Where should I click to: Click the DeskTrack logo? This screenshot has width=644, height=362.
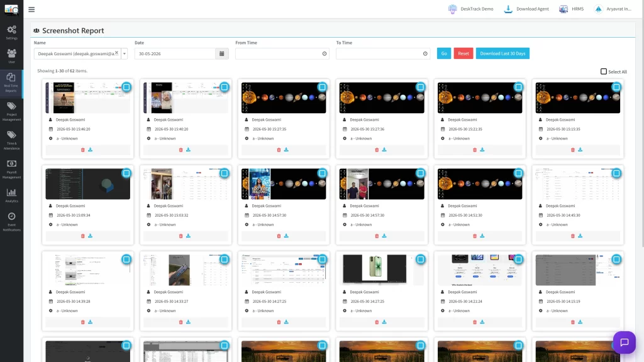pos(11,9)
